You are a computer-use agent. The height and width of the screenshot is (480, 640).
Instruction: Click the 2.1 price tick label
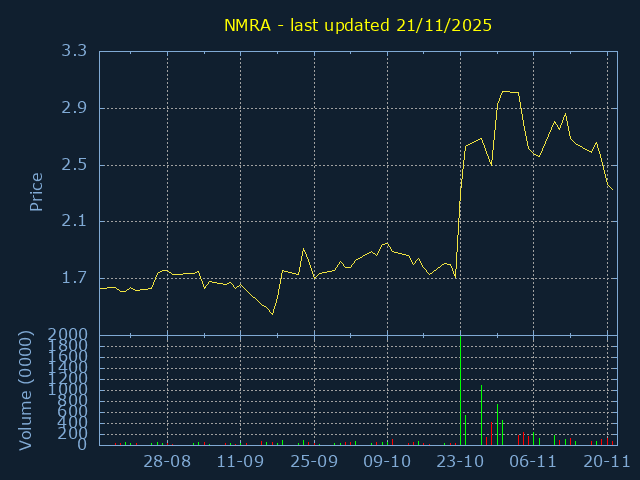tap(73, 222)
